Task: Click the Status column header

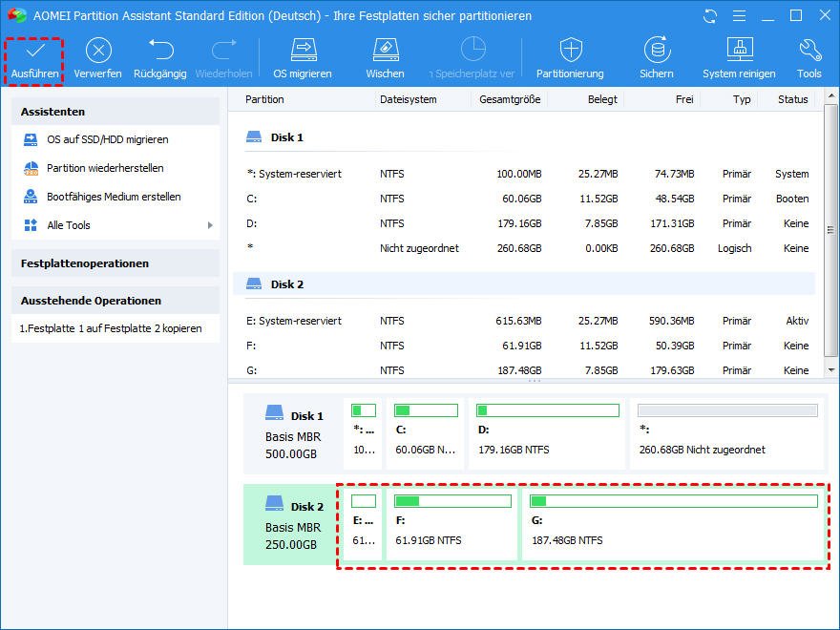Action: (793, 99)
